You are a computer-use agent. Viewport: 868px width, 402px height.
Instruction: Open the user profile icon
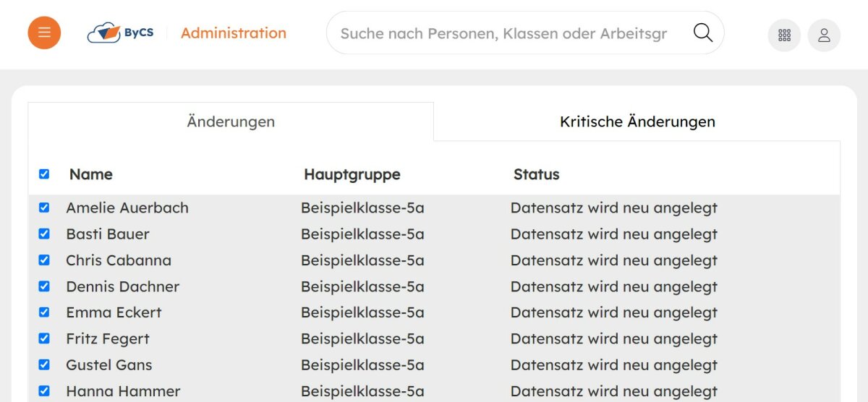coord(824,35)
